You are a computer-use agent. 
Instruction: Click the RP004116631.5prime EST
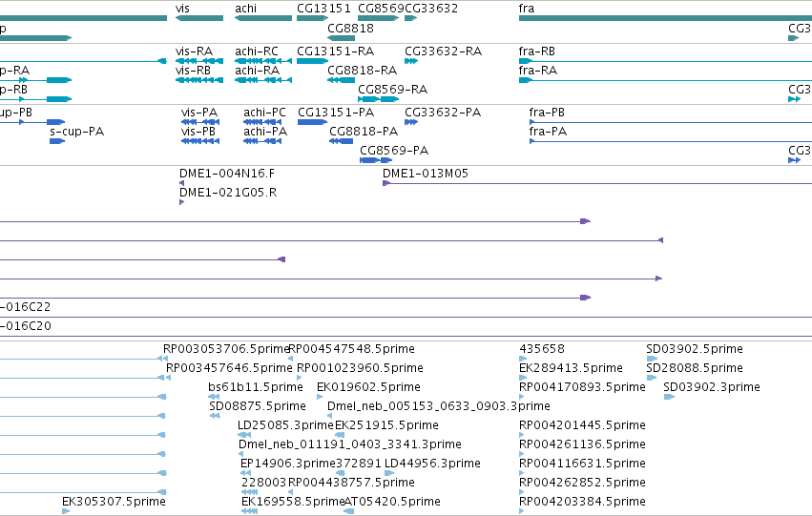pyautogui.click(x=522, y=474)
